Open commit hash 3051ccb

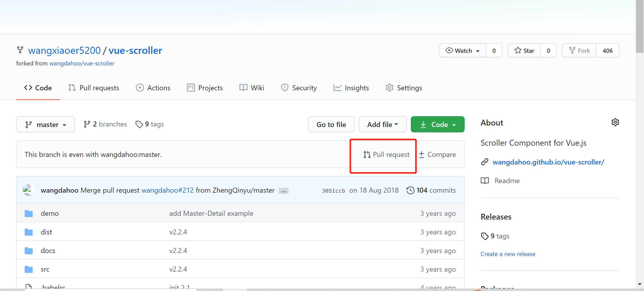click(334, 191)
